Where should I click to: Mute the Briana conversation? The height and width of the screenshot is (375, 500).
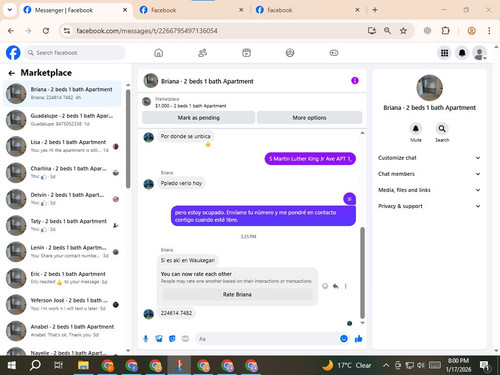(x=416, y=129)
